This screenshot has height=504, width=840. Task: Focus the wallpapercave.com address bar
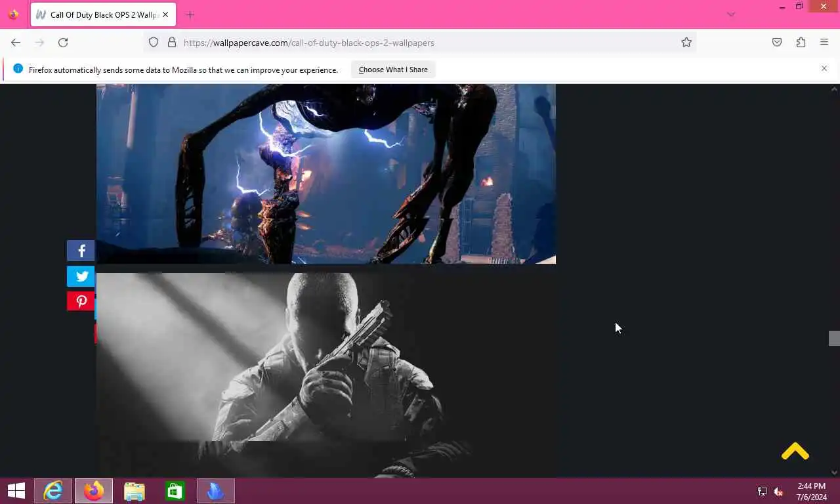[420, 43]
